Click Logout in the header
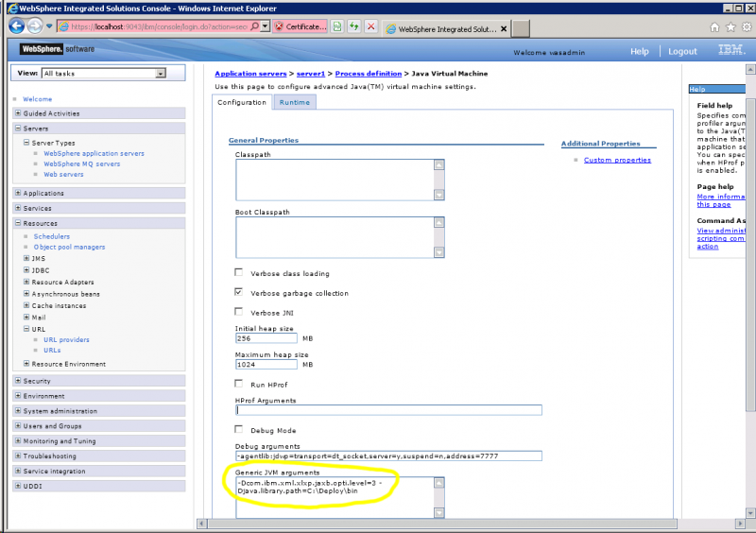The image size is (756, 533). point(682,51)
